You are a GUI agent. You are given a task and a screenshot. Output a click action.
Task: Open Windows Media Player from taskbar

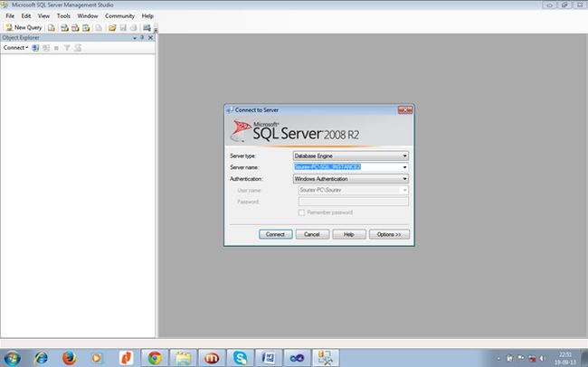(97, 358)
